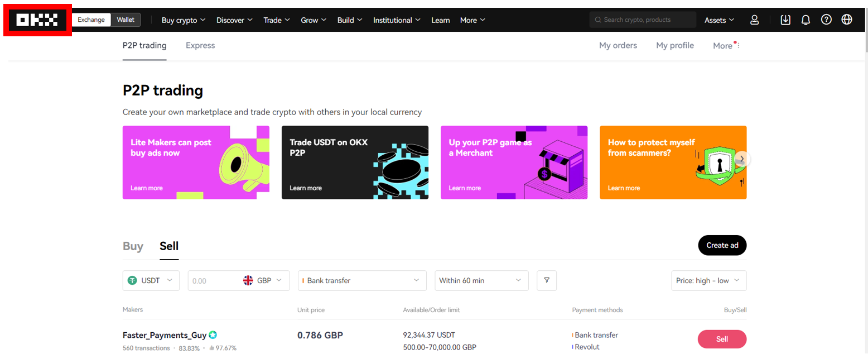Open the GBP currency selector
The image size is (868, 354).
(x=262, y=280)
